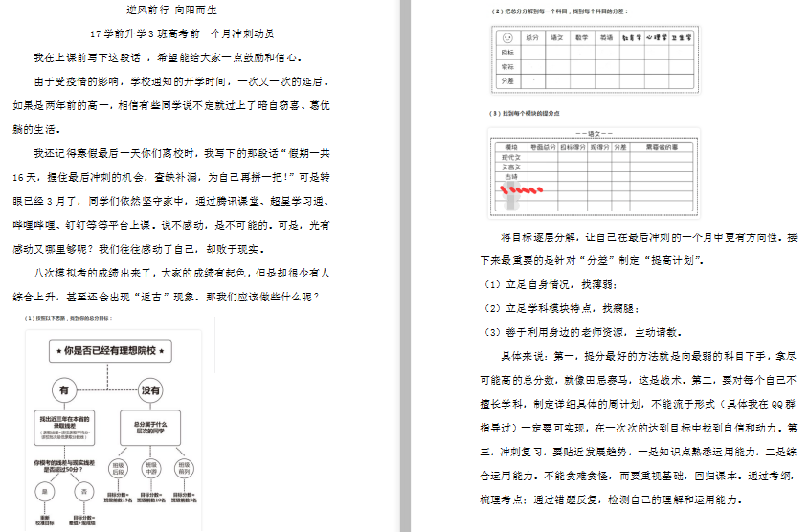This screenshot has height=532, width=809.
Task: Select the 有 circle in flowchart
Action: click(65, 390)
